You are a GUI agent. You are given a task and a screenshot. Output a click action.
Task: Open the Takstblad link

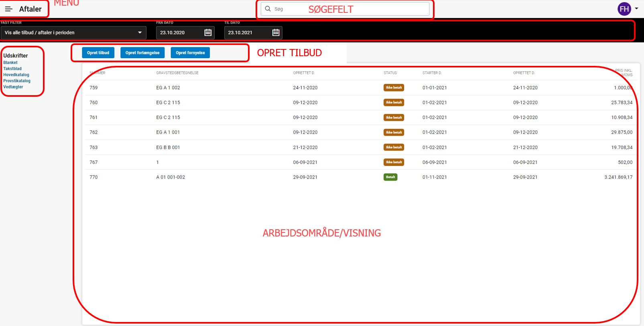[12, 69]
